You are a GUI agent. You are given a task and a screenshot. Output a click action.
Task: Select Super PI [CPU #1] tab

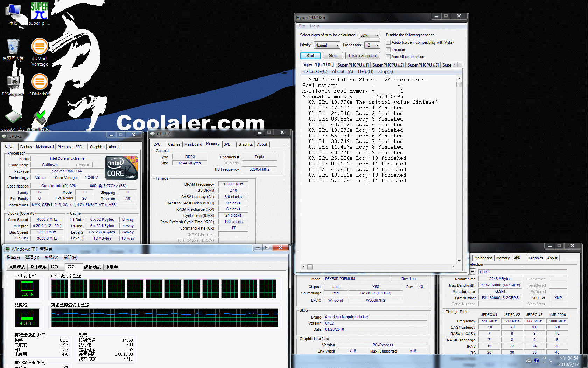click(353, 65)
